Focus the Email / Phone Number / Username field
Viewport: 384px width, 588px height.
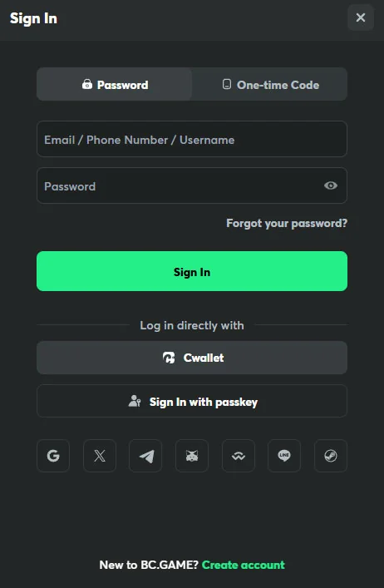click(192, 139)
